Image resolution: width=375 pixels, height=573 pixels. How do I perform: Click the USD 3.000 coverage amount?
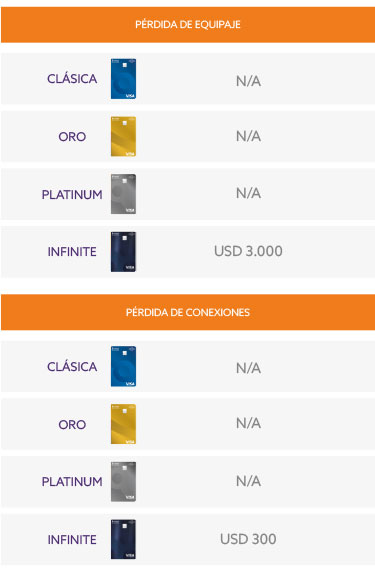click(x=248, y=251)
